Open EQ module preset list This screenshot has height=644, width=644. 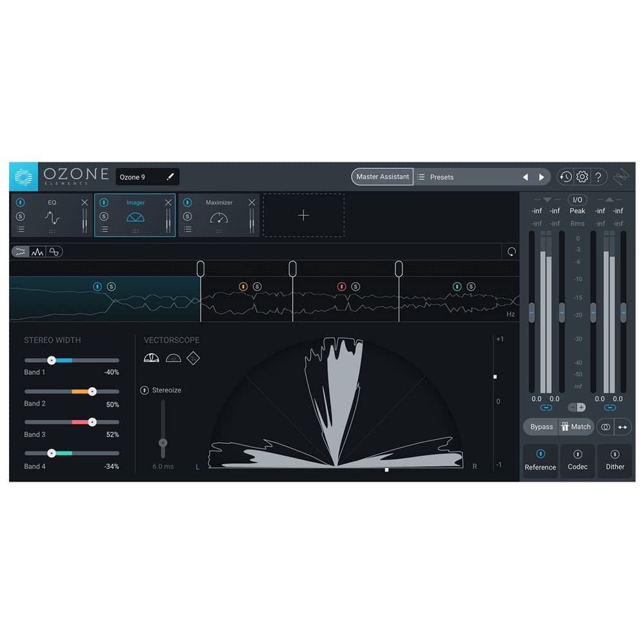coord(21,229)
